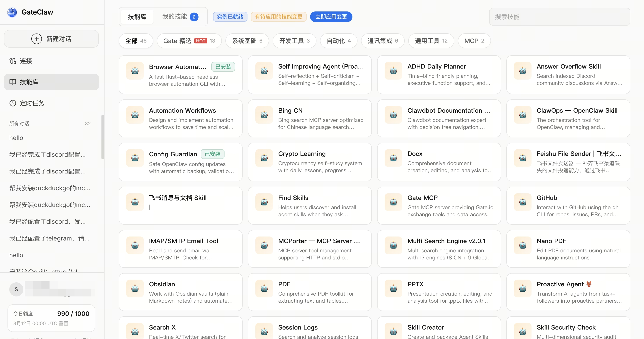The height and width of the screenshot is (339, 644).
Task: Filter by 开发工具 category
Action: tap(294, 41)
